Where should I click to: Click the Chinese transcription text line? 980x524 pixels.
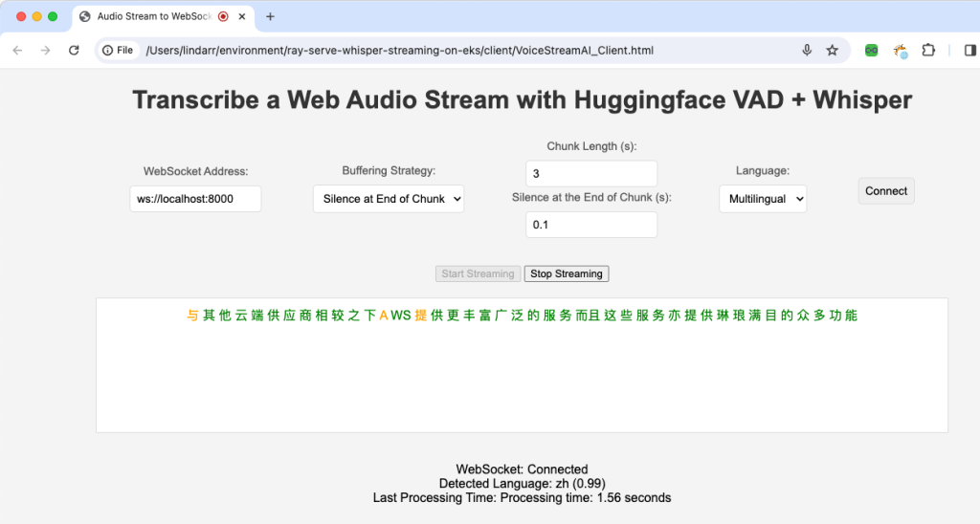(522, 316)
